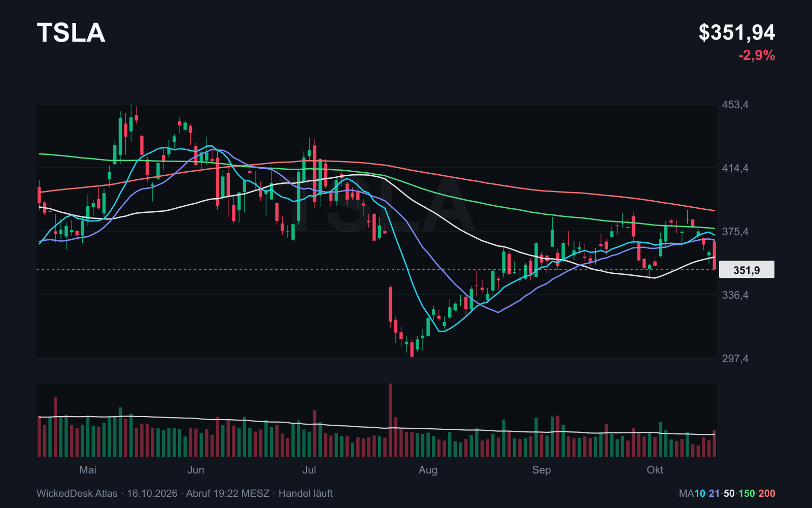Select the Okt label on time axis
This screenshot has width=812, height=508.
click(x=655, y=470)
